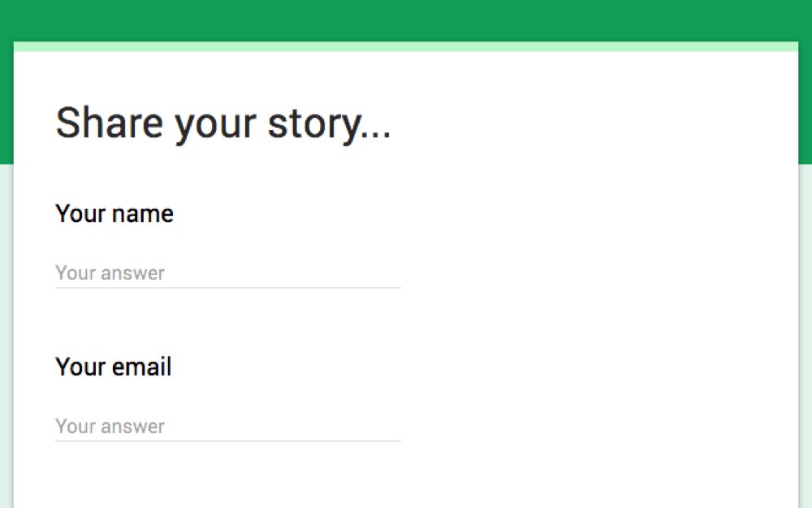The width and height of the screenshot is (812, 508).
Task: Select the "Your name" question label
Action: point(114,214)
